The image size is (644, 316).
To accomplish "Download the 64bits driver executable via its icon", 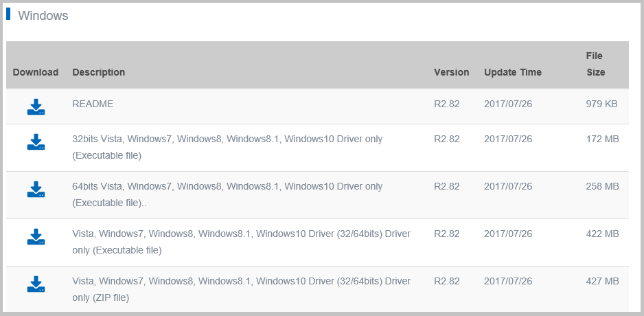I will pyautogui.click(x=36, y=189).
